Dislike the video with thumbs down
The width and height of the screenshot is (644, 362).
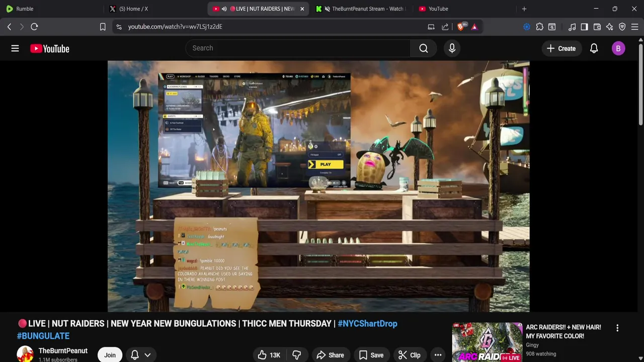point(296,355)
